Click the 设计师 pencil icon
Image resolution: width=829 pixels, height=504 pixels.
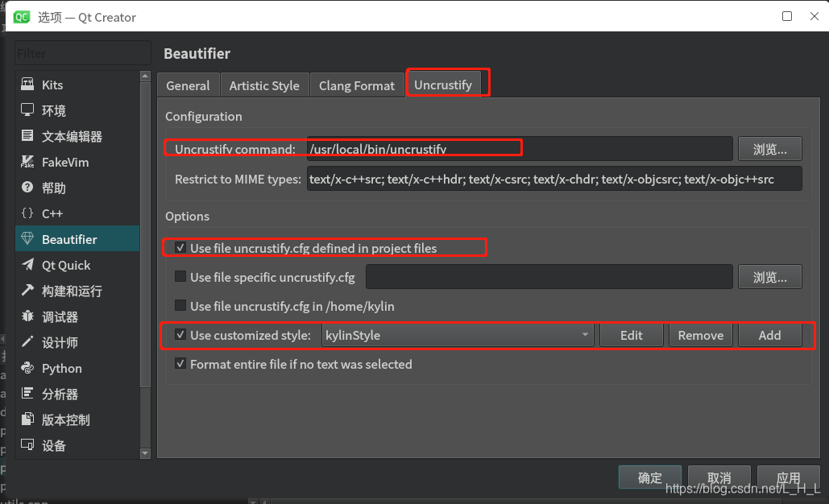pos(27,342)
